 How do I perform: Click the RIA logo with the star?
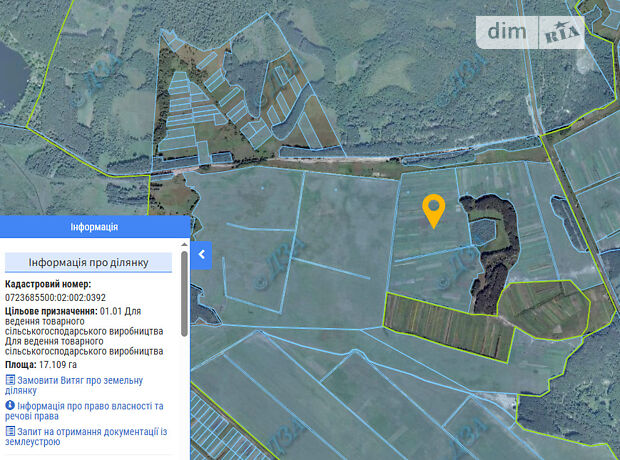[564, 33]
